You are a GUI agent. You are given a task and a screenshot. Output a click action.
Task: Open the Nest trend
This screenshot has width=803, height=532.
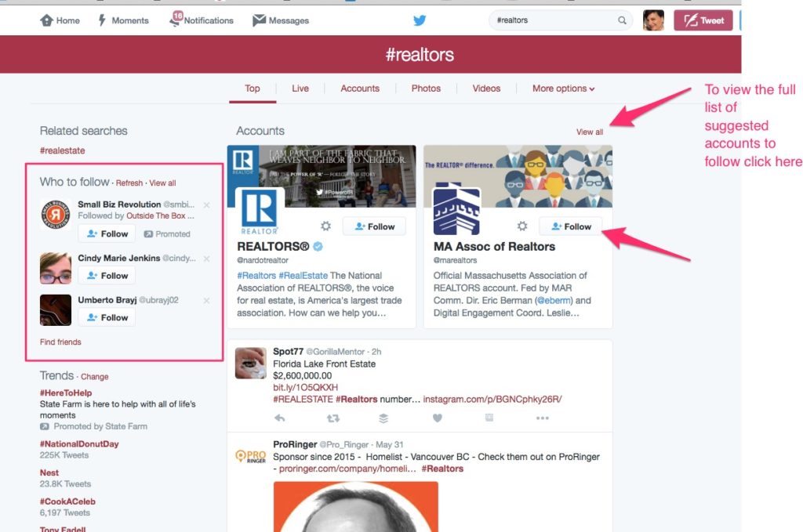click(49, 472)
